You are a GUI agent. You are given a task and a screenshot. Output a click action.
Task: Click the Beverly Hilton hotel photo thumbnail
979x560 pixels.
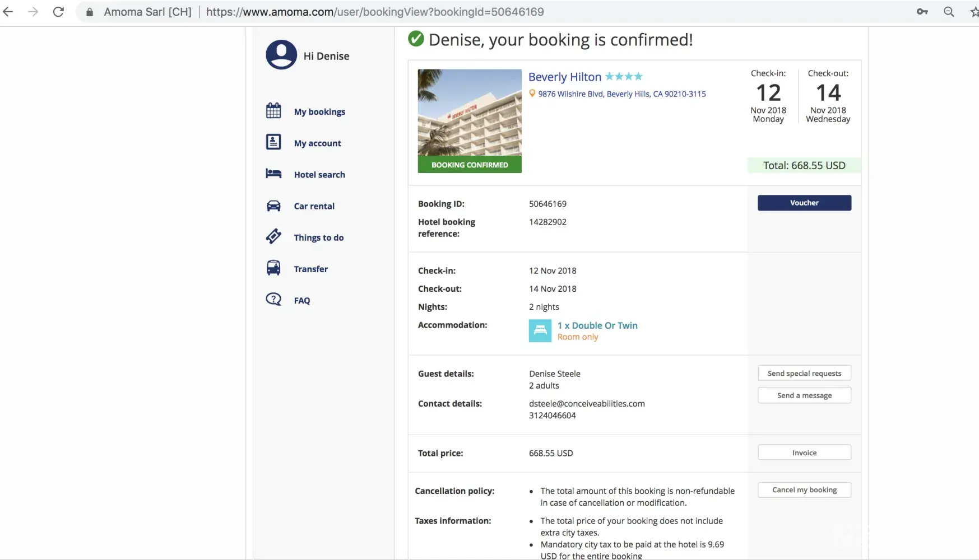pos(470,113)
